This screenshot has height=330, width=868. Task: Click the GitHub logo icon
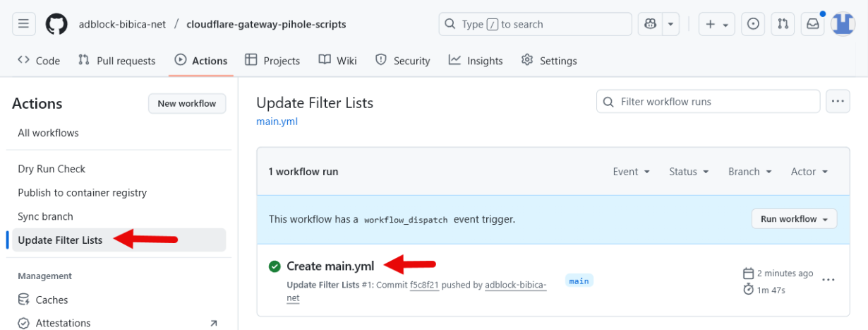coord(56,24)
